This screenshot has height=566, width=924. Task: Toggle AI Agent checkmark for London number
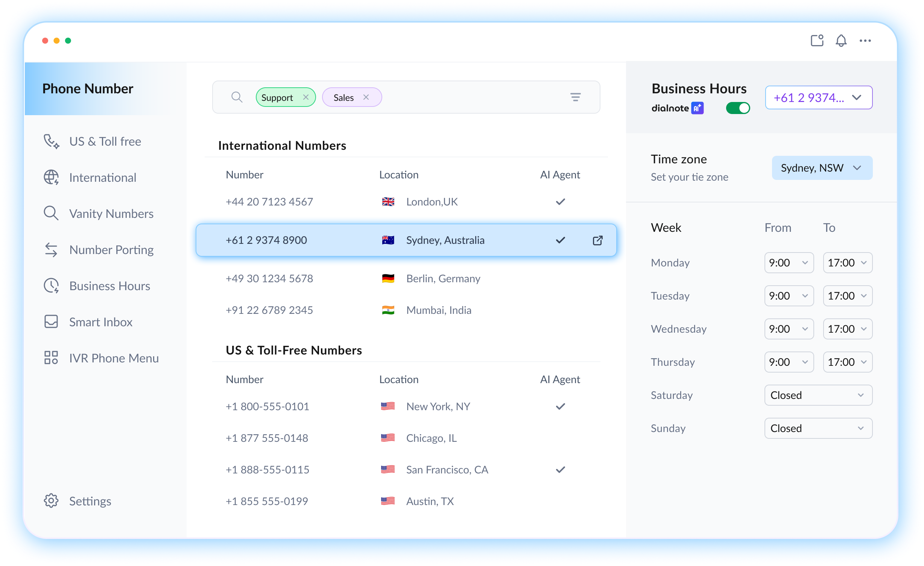(x=560, y=202)
